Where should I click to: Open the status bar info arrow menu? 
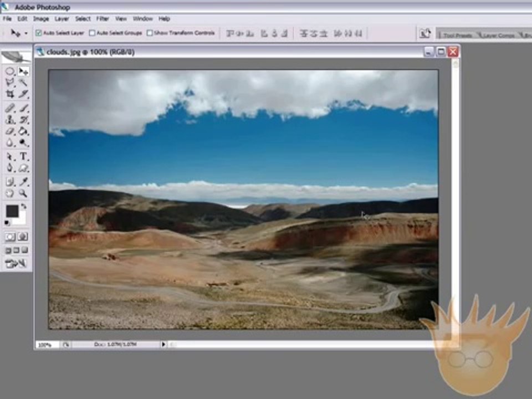click(x=163, y=344)
